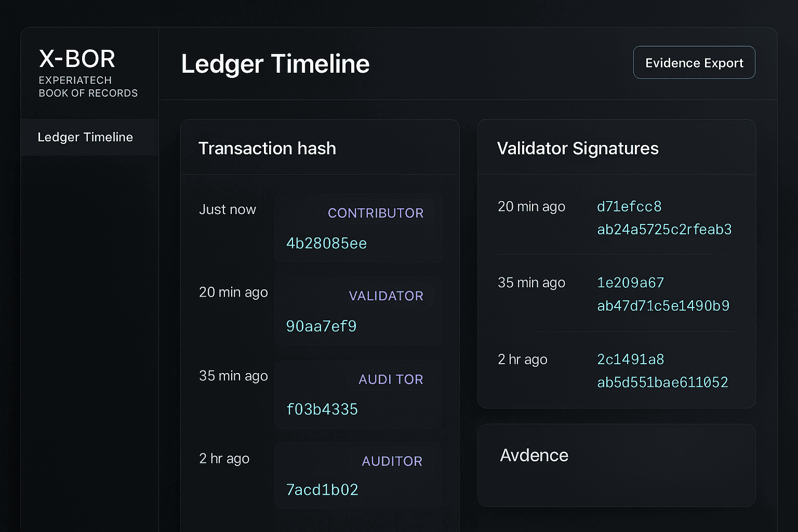Image resolution: width=798 pixels, height=532 pixels.
Task: Click the Avdence panel
Action: pyautogui.click(x=616, y=465)
